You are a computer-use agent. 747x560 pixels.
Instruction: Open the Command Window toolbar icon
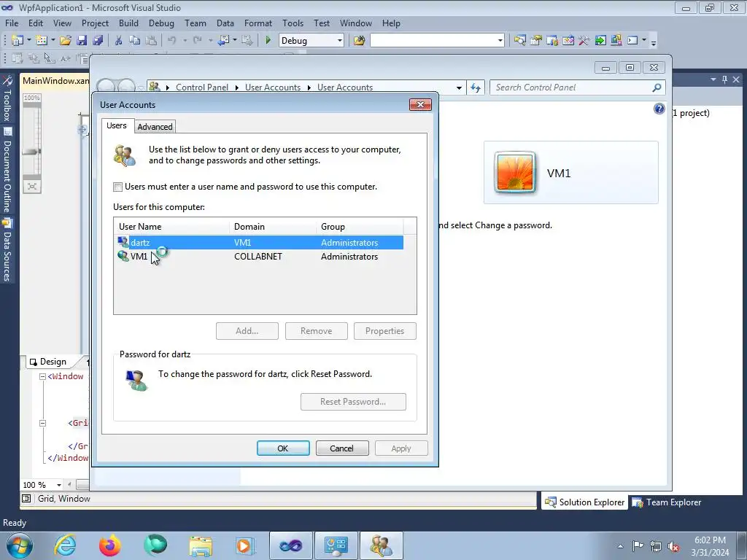tap(632, 41)
